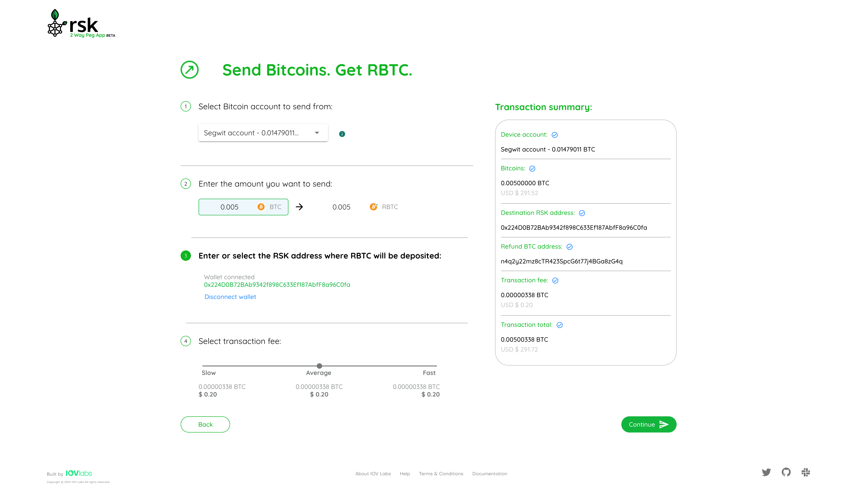Click the checkmark beside Destination RSK address

[x=582, y=213]
